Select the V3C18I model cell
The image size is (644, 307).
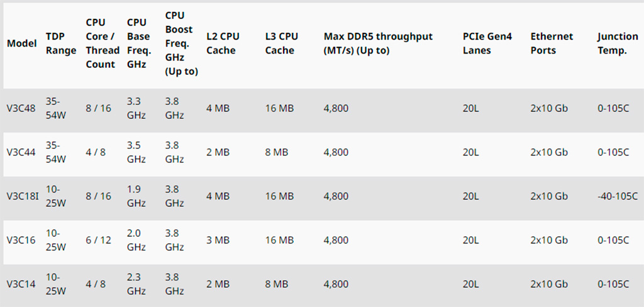pyautogui.click(x=23, y=196)
